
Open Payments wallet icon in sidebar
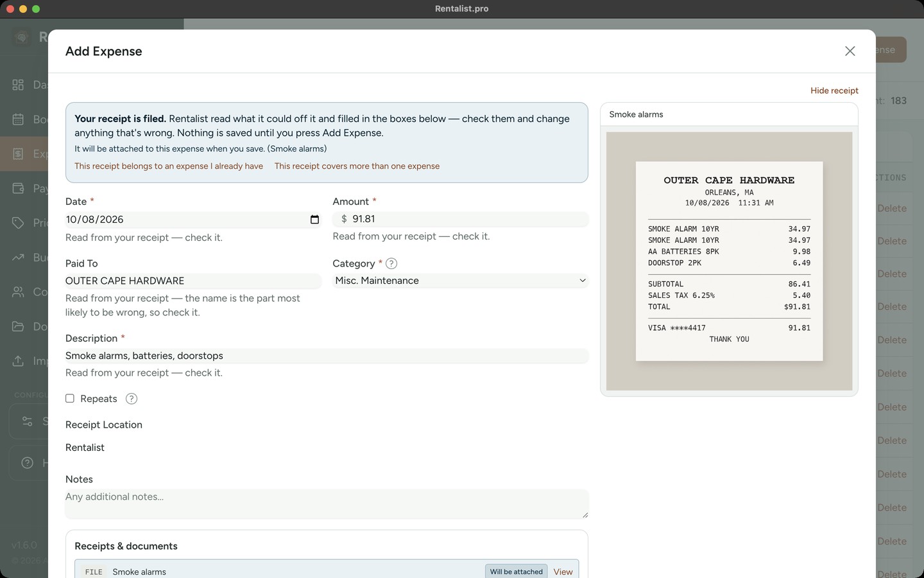pyautogui.click(x=18, y=188)
